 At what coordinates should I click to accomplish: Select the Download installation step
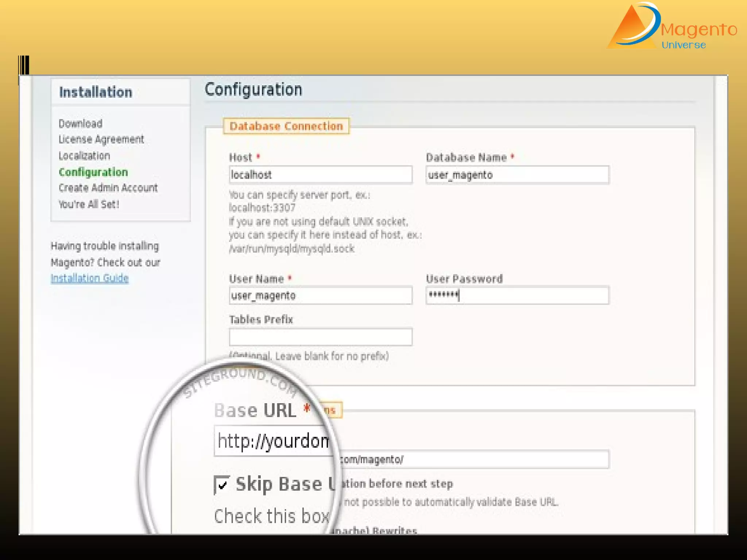(x=81, y=124)
